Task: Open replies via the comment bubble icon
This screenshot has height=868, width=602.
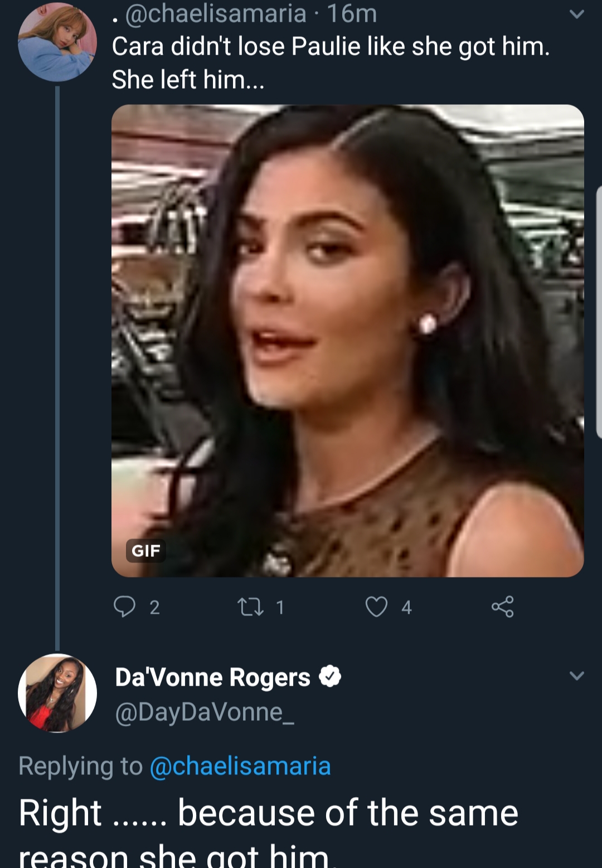Action: click(124, 607)
